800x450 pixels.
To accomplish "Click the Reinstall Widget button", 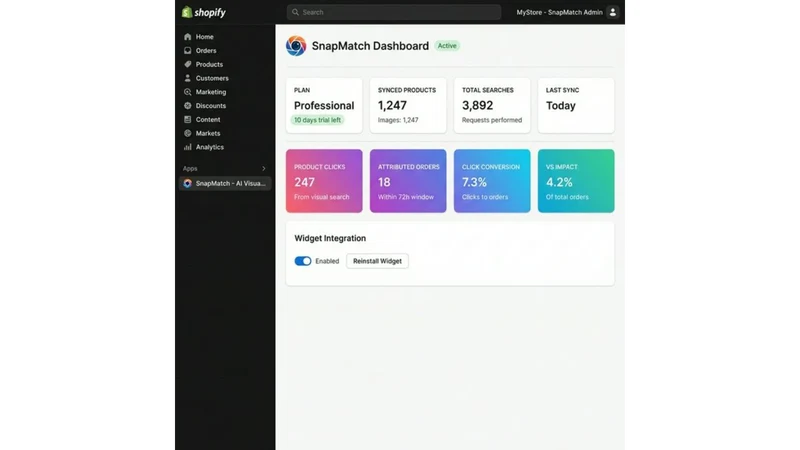I will pyautogui.click(x=378, y=261).
